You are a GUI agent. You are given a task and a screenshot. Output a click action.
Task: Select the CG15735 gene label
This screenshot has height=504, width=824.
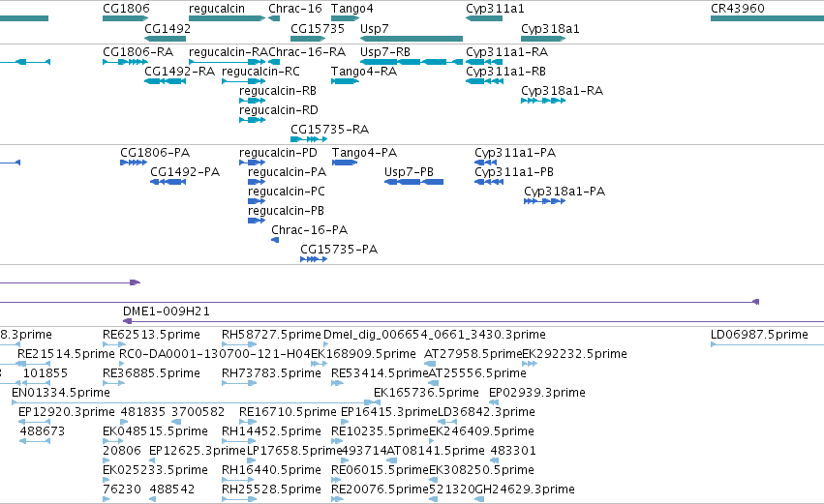click(x=318, y=28)
